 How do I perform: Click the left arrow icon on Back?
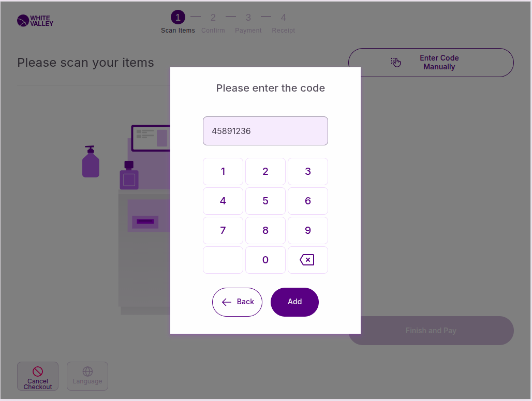click(226, 302)
